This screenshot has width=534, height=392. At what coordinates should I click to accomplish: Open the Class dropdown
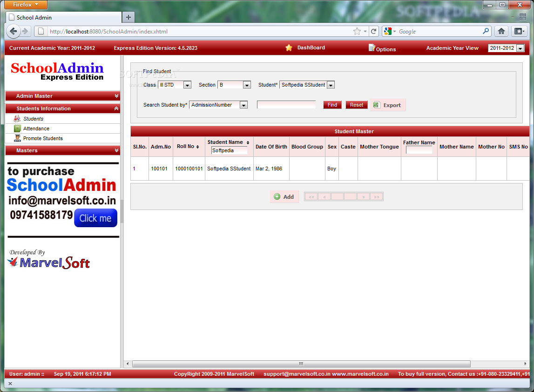pyautogui.click(x=187, y=85)
